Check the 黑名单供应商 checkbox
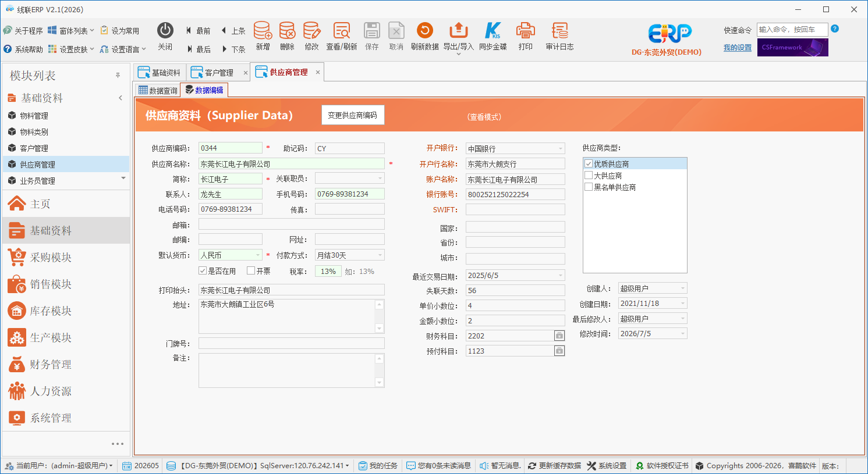 point(589,187)
